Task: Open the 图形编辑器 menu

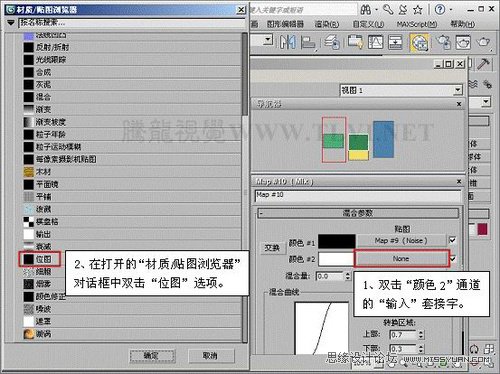Action: (x=285, y=24)
